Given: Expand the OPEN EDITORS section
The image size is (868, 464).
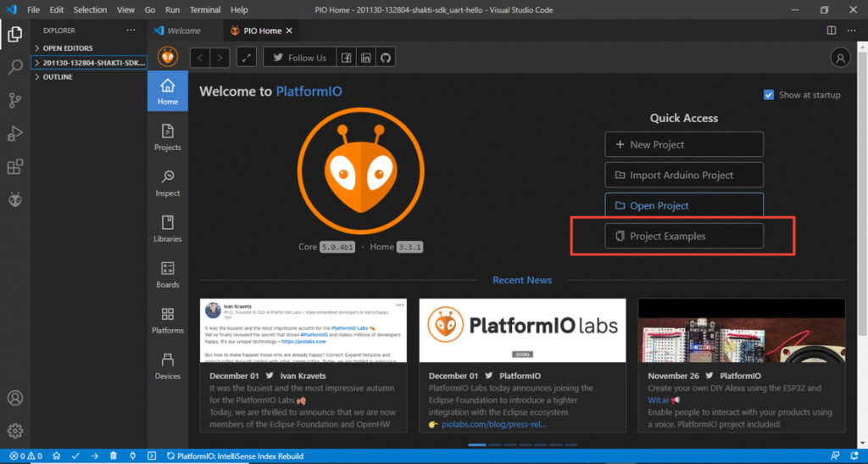Looking at the screenshot, I should pyautogui.click(x=88, y=48).
